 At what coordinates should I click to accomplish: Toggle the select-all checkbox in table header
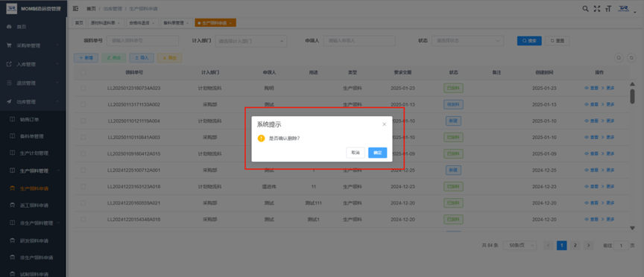(x=83, y=72)
